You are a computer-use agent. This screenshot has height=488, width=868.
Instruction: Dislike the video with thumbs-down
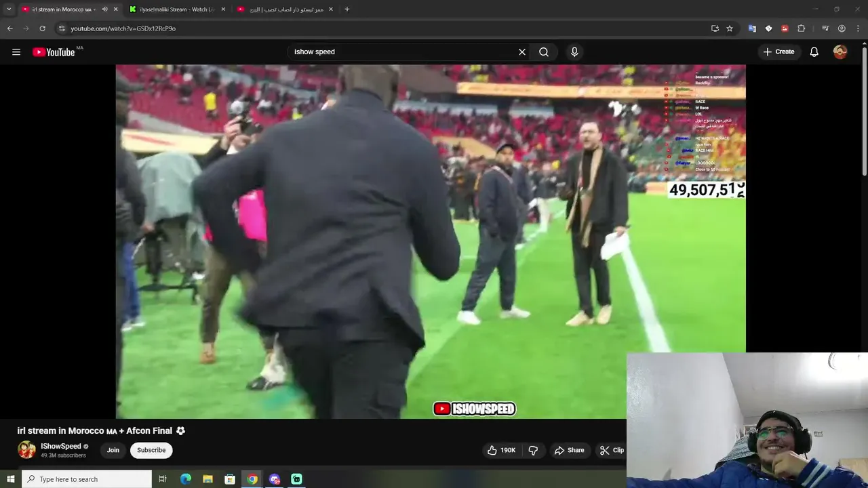[x=533, y=450]
